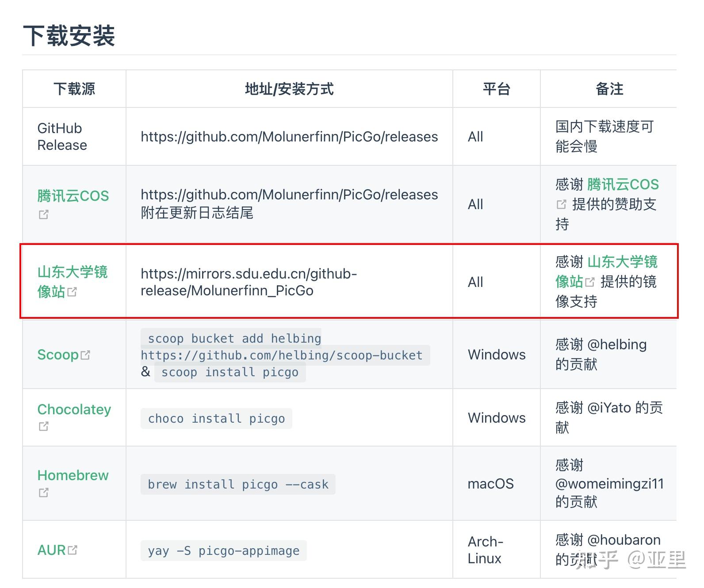The width and height of the screenshot is (704, 588).
Task: Click the 平台 column header
Action: click(497, 89)
